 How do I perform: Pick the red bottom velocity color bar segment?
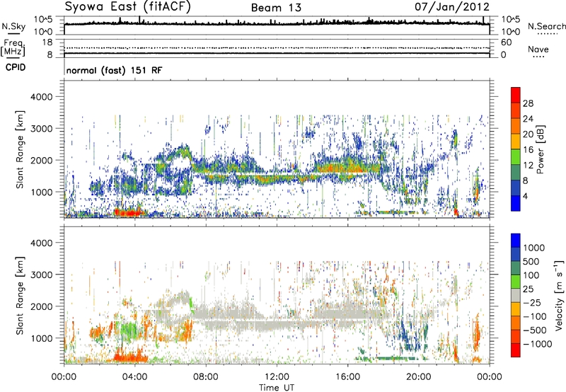pyautogui.click(x=516, y=350)
